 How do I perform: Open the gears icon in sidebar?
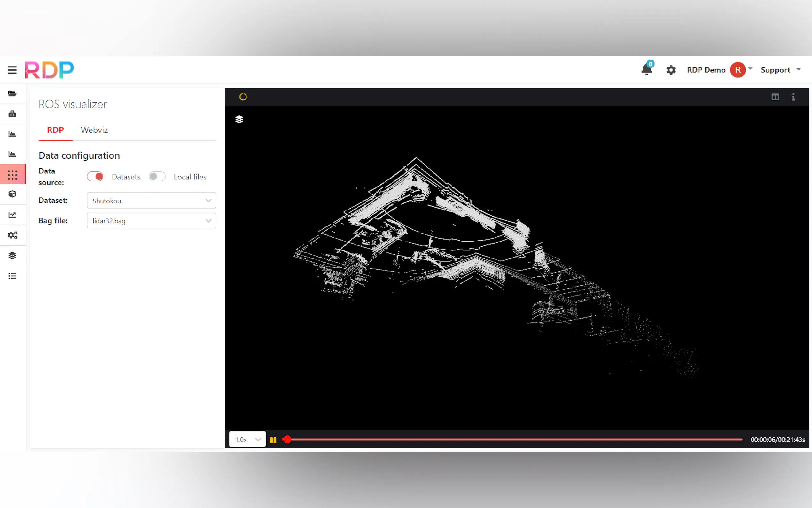[12, 235]
